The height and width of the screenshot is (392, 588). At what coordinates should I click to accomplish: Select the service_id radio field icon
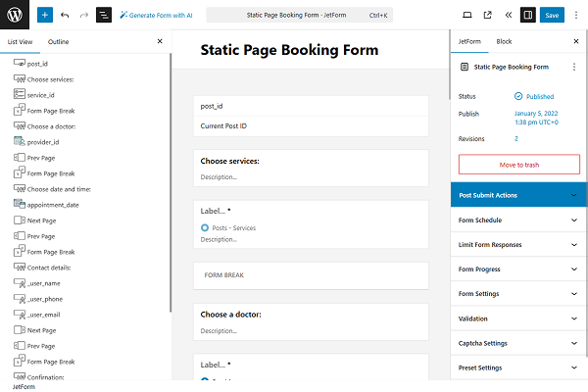[20, 94]
